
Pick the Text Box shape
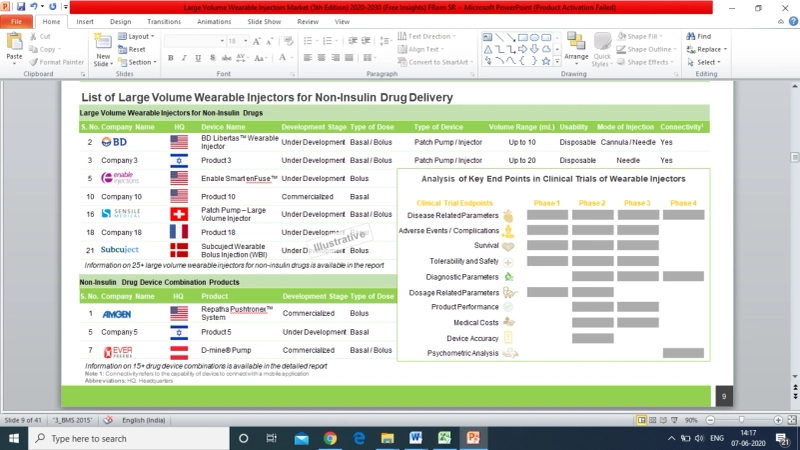click(x=488, y=37)
